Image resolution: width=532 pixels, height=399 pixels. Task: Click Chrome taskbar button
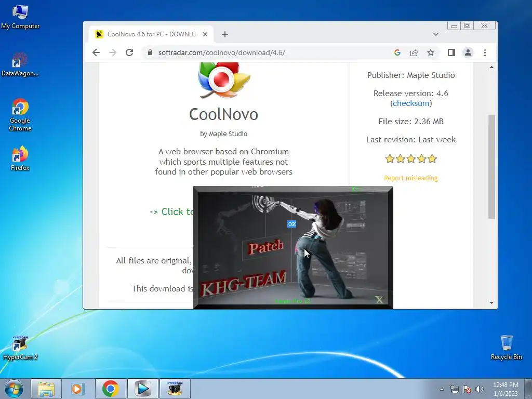tap(110, 389)
